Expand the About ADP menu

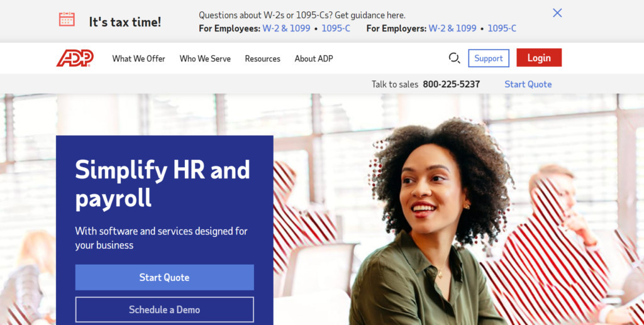314,58
